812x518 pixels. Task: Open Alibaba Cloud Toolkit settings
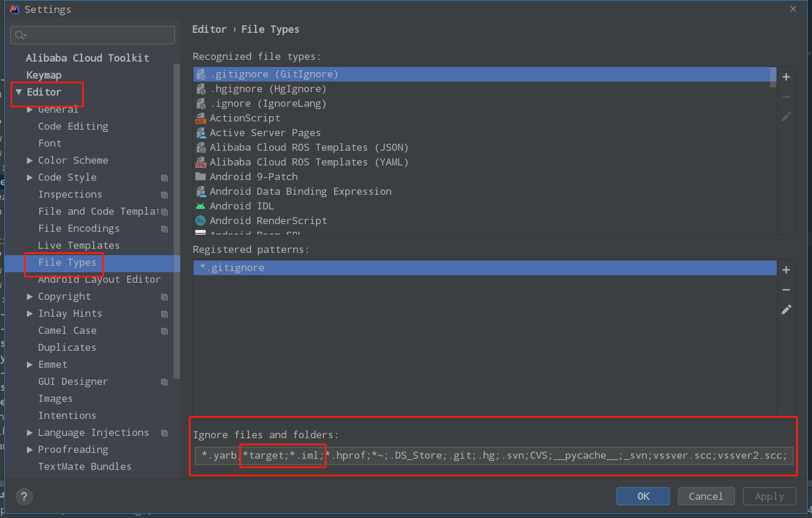tap(87, 58)
